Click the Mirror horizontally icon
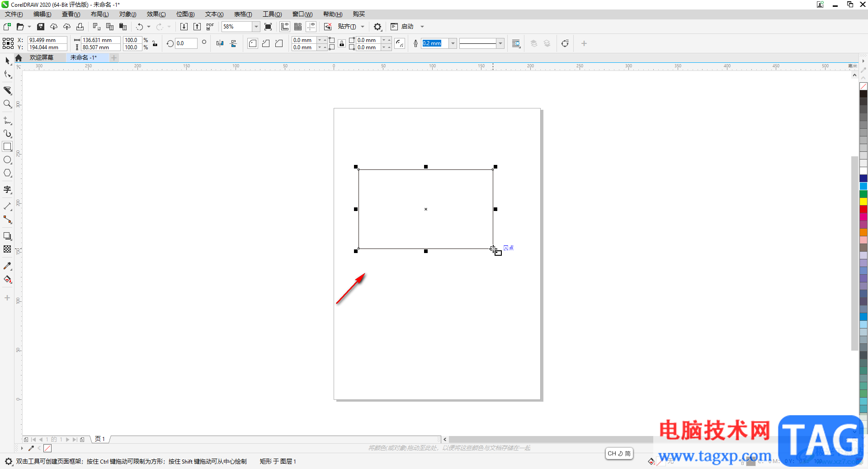Viewport: 868px width, 469px height. click(220, 43)
